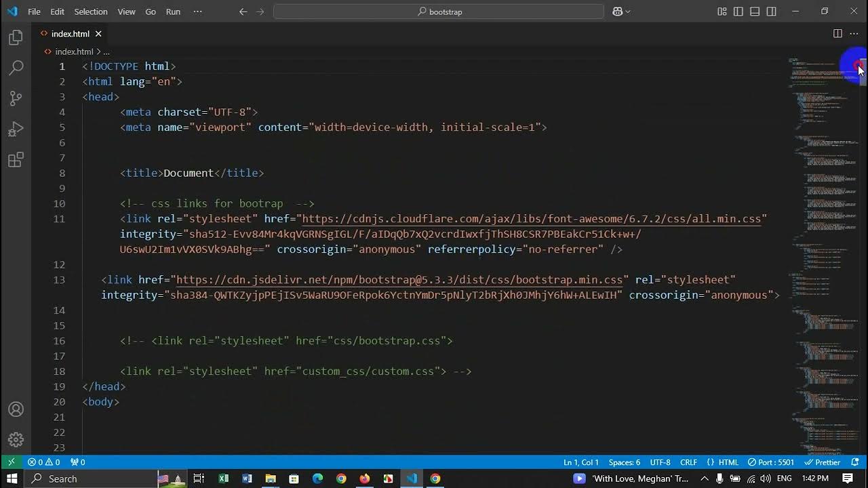Click the volume icon in system tray

click(765, 479)
